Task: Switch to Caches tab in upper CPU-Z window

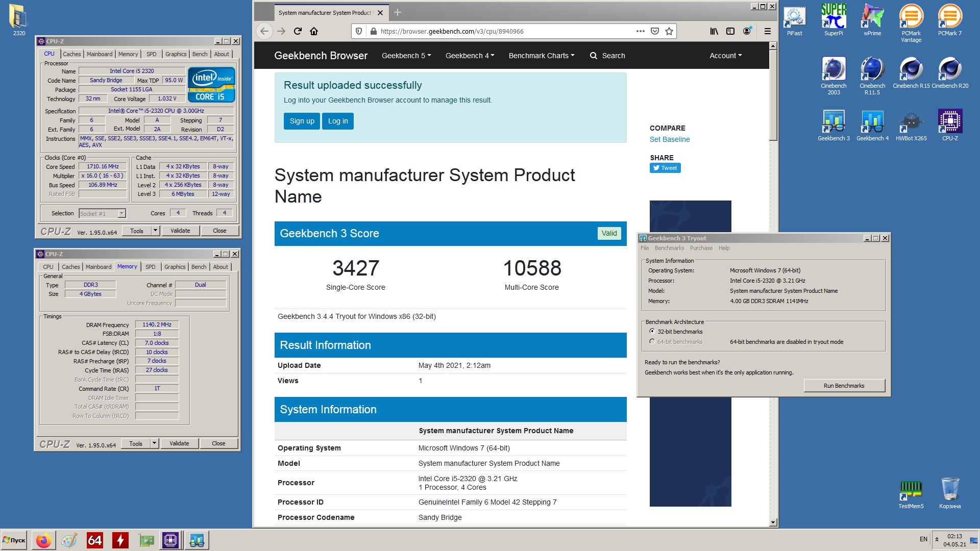Action: coord(71,54)
